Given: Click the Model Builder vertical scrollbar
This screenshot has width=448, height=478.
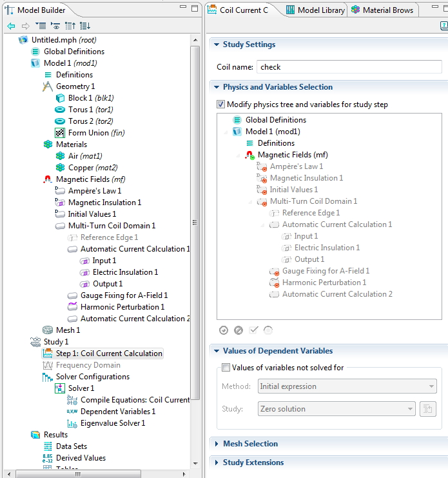Looking at the screenshot, I should coord(195,194).
